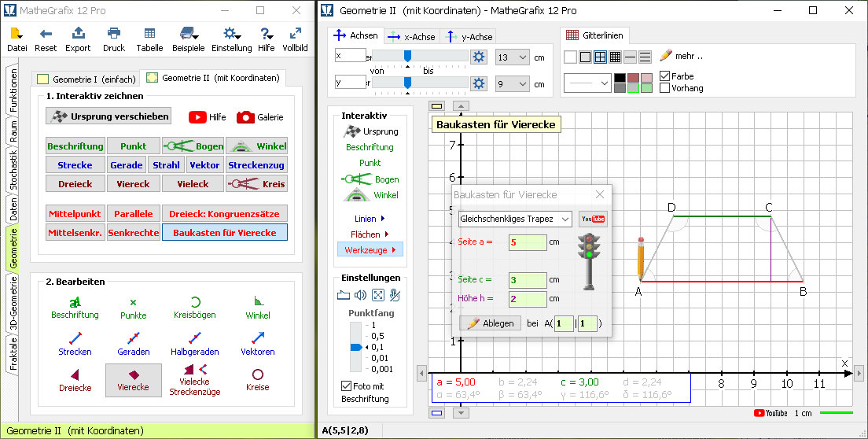Select single horizontal line grid style
Viewport: 868px width, 439px height.
[630, 57]
